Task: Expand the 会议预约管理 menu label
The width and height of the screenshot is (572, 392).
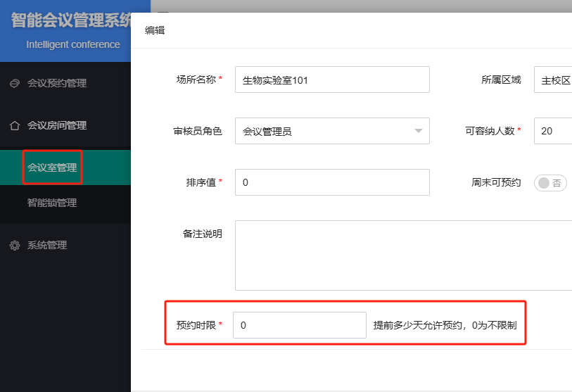Action: click(57, 84)
